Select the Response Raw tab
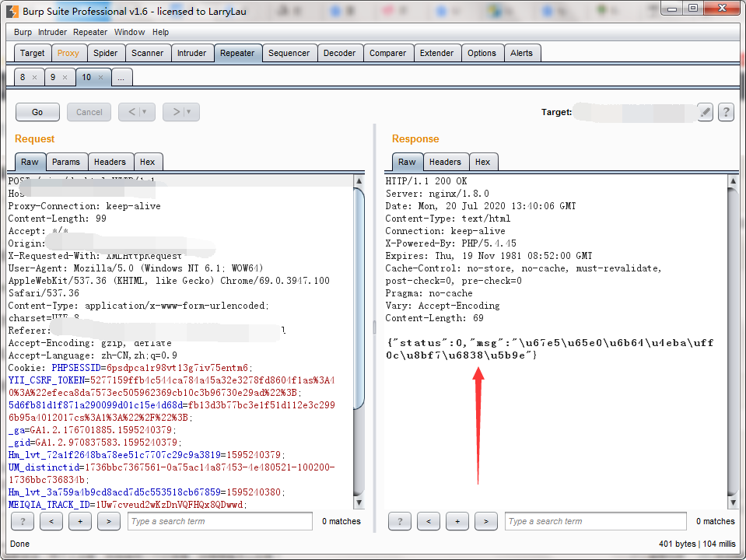The image size is (746, 560). coord(407,162)
